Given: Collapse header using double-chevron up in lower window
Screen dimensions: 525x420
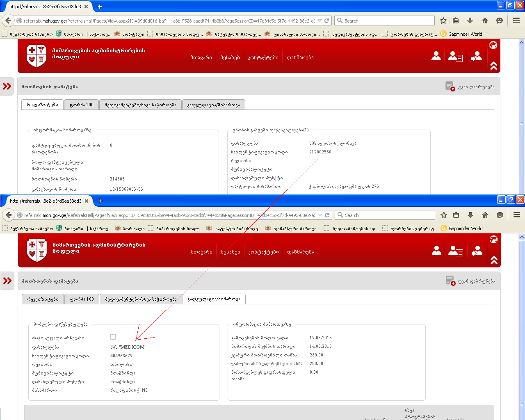Looking at the screenshot, I should (494, 260).
